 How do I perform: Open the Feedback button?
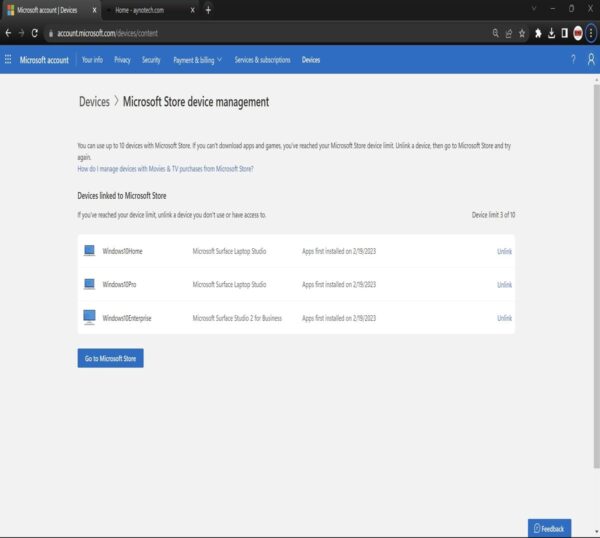(x=549, y=528)
